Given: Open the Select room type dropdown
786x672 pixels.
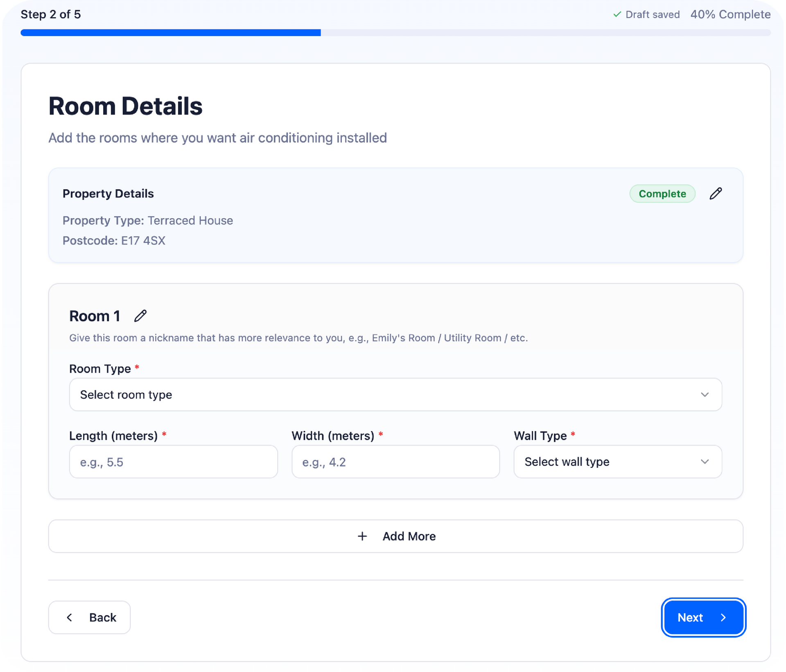Looking at the screenshot, I should (385, 394).
